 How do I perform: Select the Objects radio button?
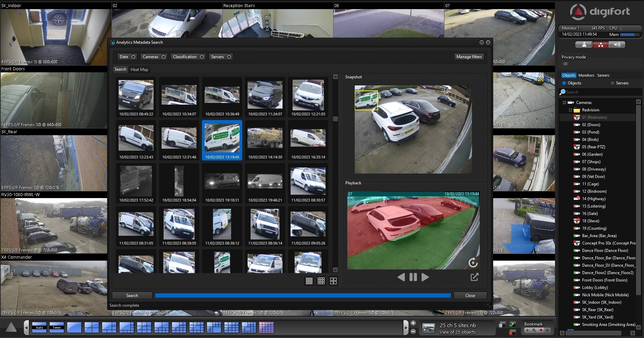point(564,83)
